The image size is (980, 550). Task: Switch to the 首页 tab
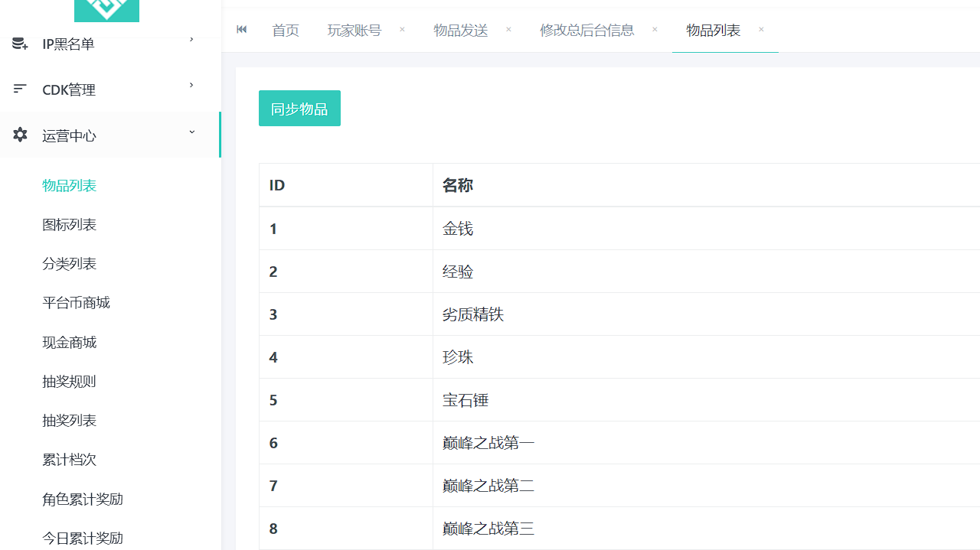(x=285, y=30)
